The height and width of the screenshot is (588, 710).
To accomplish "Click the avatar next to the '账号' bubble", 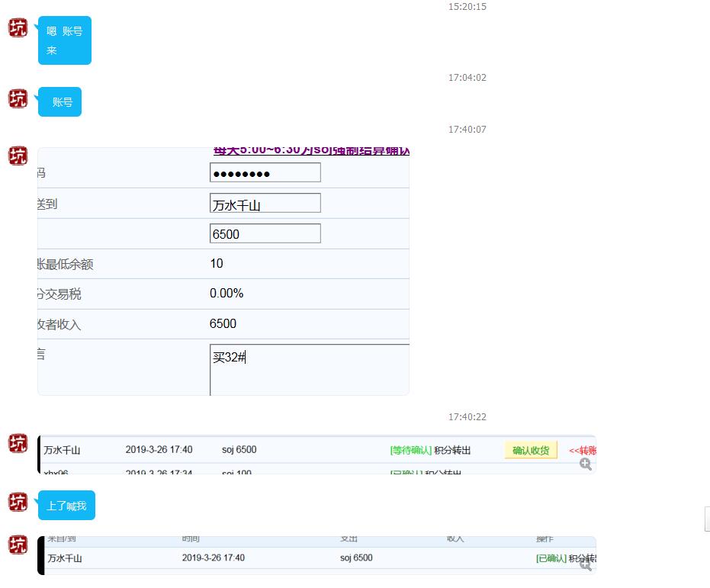I will point(18,98).
